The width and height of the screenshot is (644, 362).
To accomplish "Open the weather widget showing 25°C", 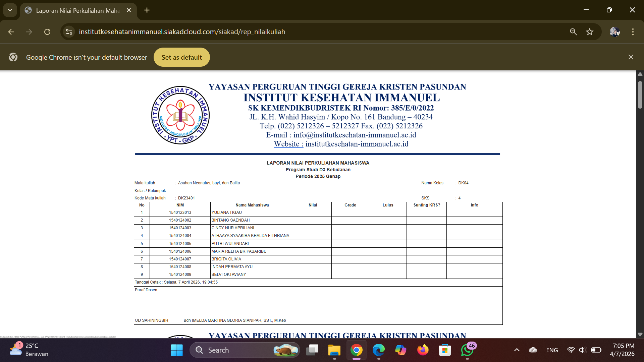I will click(x=29, y=350).
